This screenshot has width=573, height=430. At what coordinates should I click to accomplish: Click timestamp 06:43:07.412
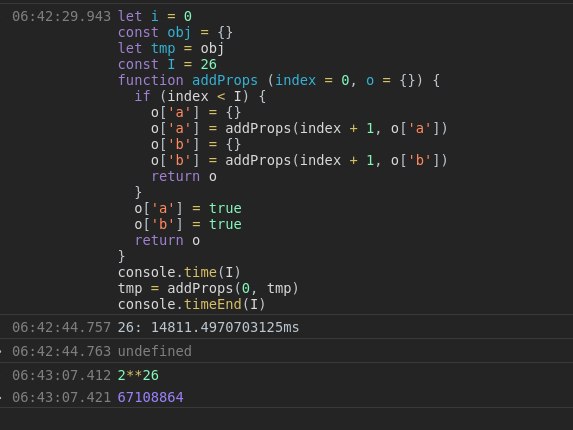[x=61, y=375]
